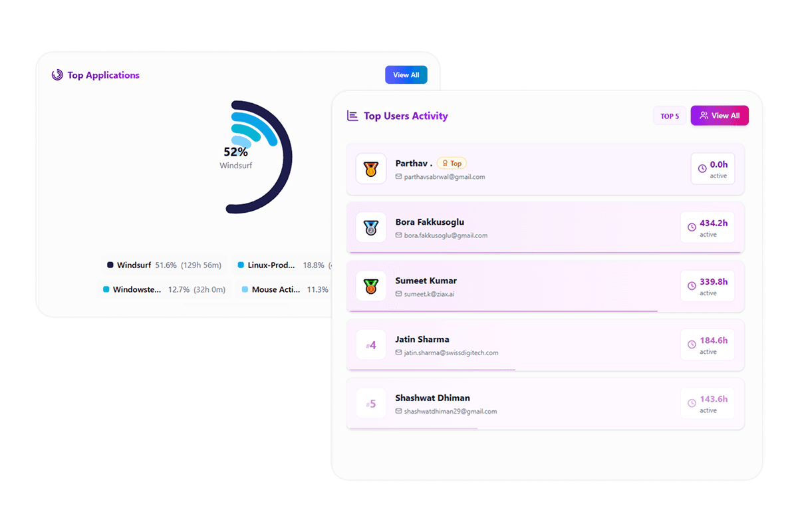Screen dimensions: 798x532
Task: Click the envelope icon beside Jatin's email
Action: coord(399,352)
